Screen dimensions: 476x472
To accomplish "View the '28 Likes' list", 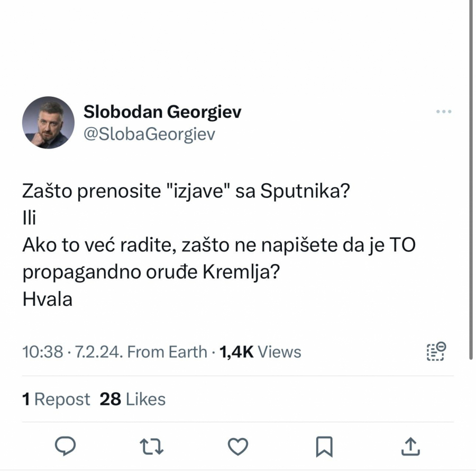I will 131,399.
